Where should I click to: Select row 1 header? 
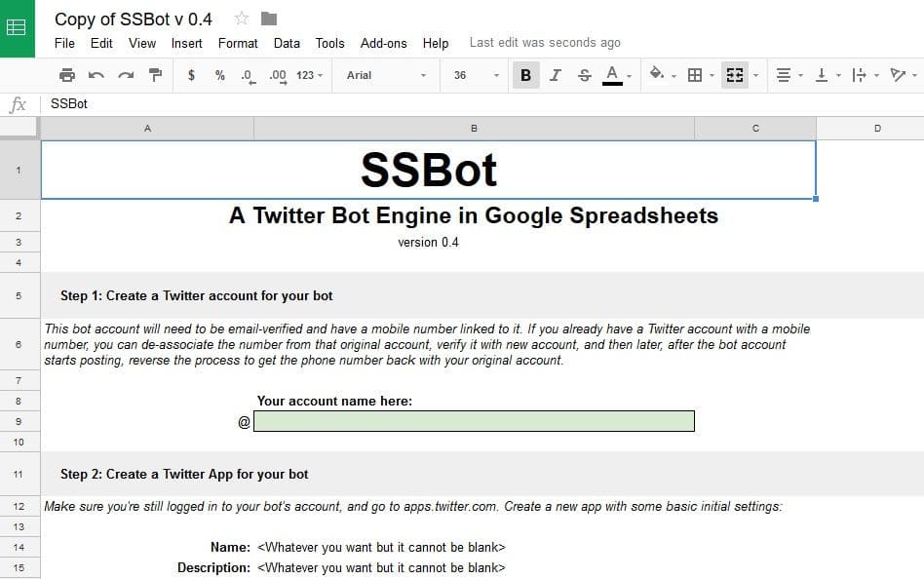point(19,170)
